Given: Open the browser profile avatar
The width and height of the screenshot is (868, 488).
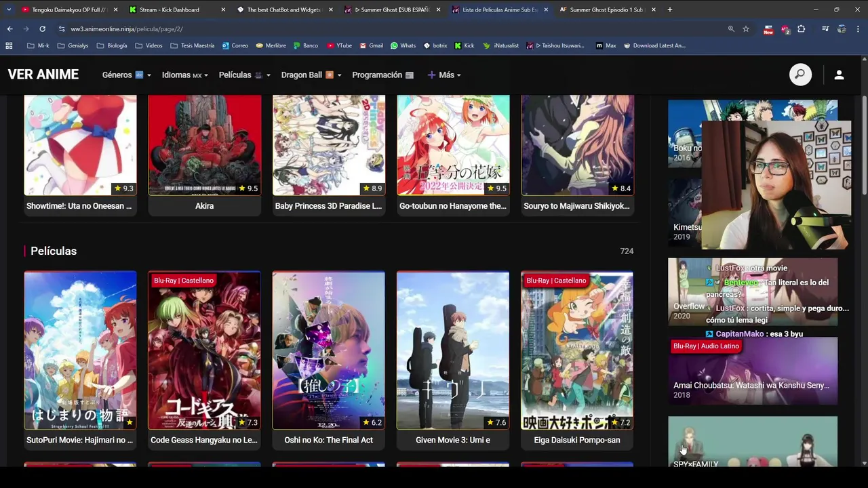Looking at the screenshot, I should click(x=842, y=29).
